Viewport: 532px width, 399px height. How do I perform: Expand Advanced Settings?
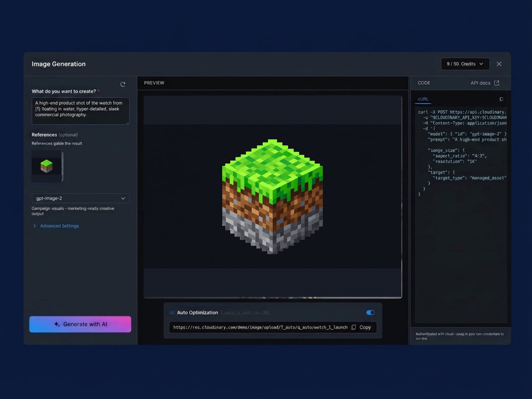click(x=56, y=226)
